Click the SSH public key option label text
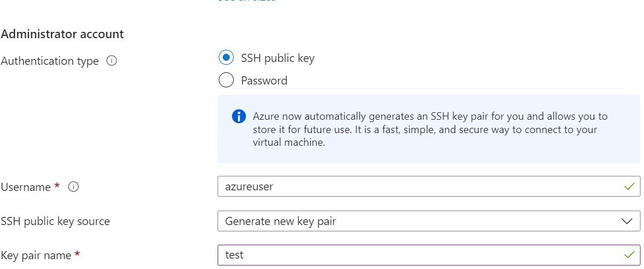This screenshot has height=269, width=644. (278, 58)
